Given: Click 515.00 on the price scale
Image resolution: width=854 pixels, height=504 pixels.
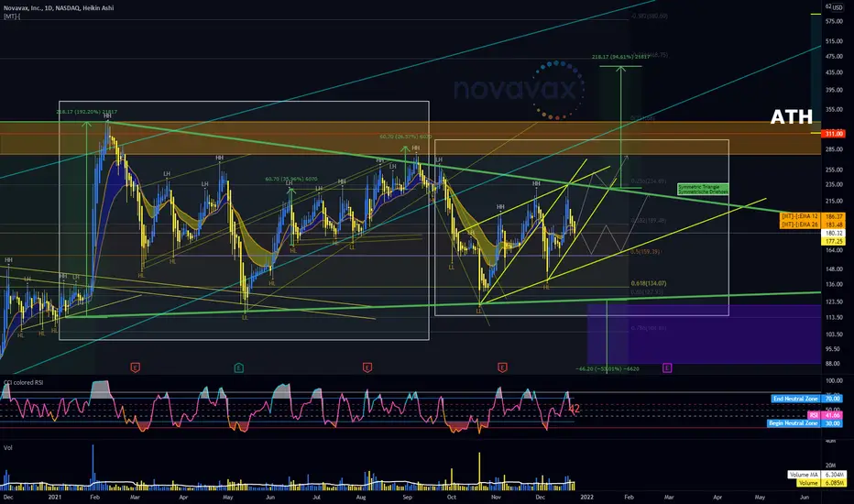Looking at the screenshot, I should click(x=834, y=41).
